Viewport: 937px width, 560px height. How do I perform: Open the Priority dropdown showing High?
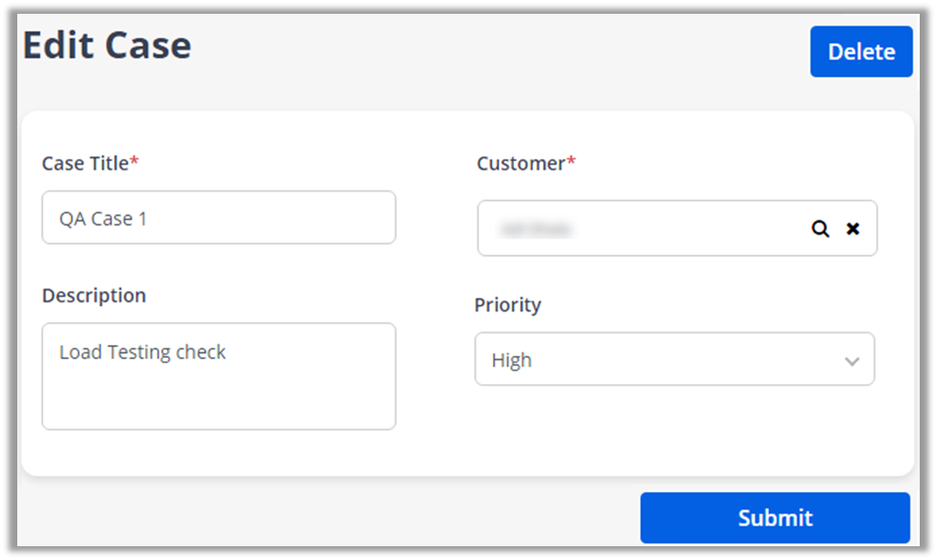point(674,359)
